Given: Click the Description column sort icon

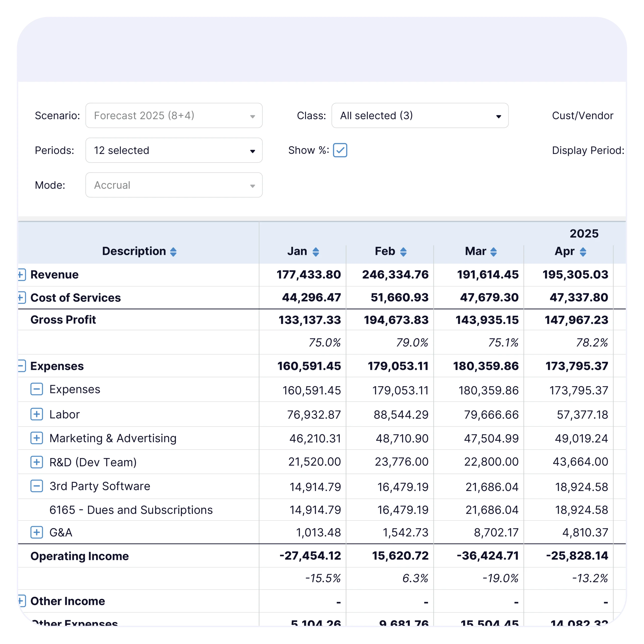Looking at the screenshot, I should [x=173, y=252].
